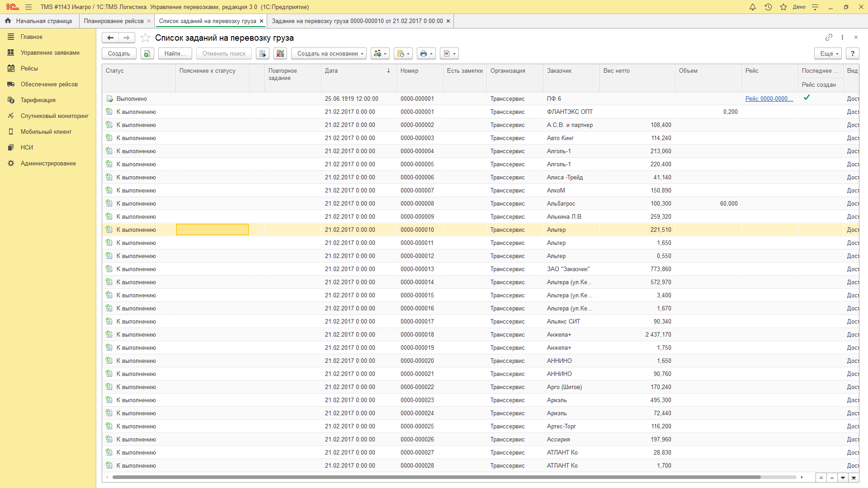Click the mark for deletion toolbar icon
This screenshot has width=868, height=488.
[280, 53]
